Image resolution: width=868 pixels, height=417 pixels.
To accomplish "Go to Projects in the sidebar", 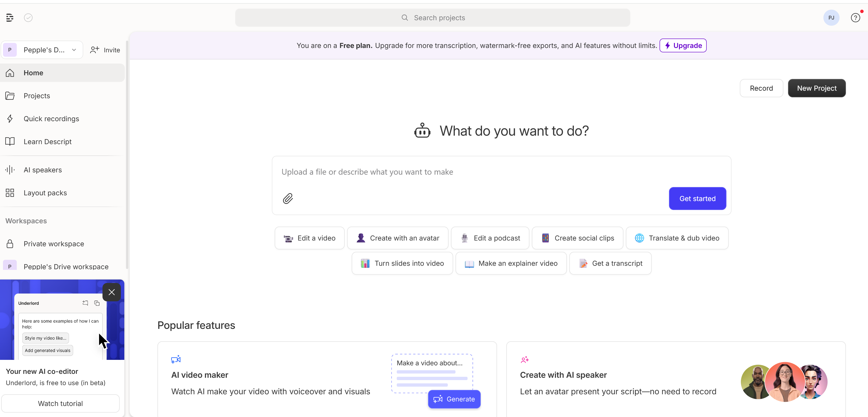I will [37, 96].
